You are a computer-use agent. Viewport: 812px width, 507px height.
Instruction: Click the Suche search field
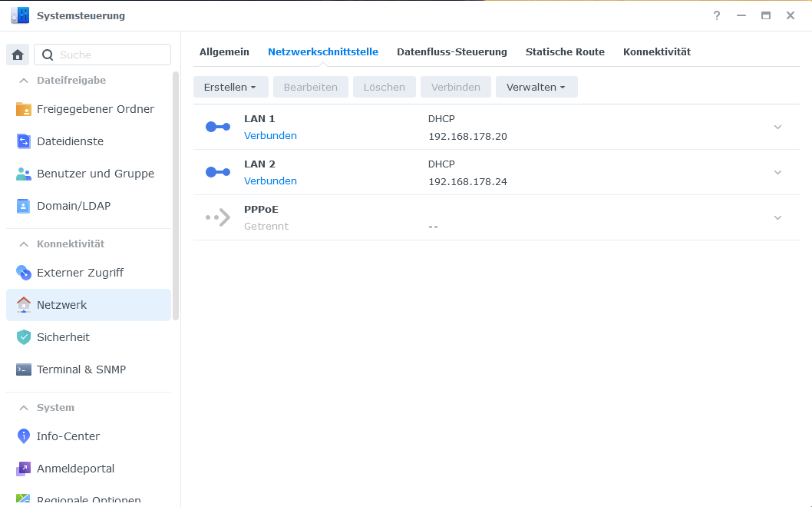(x=103, y=55)
